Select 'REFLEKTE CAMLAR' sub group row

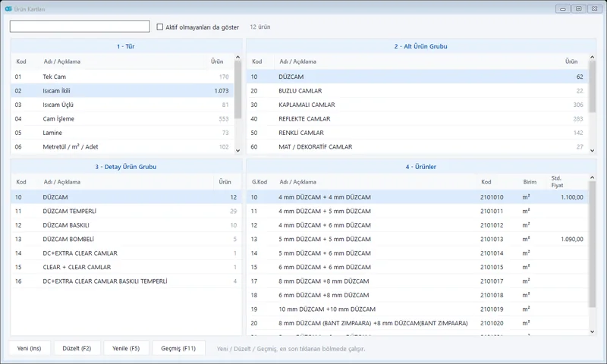point(417,119)
